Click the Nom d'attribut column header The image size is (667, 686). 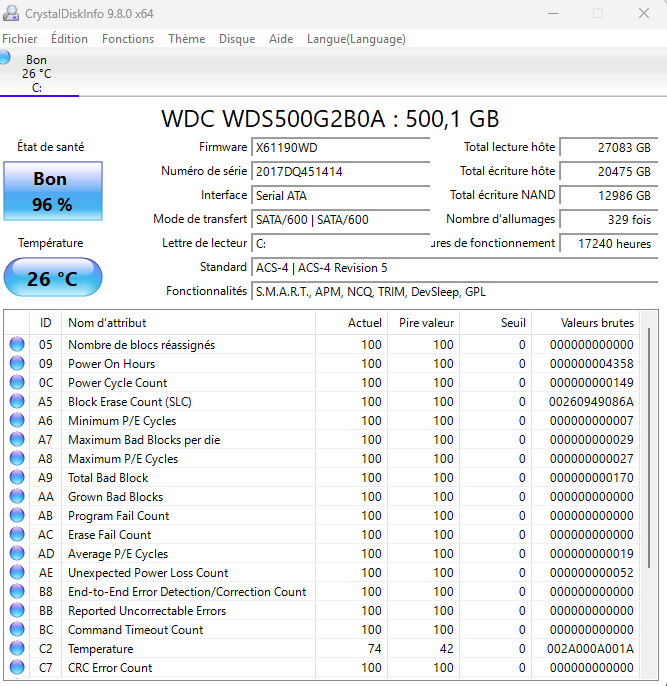click(x=189, y=323)
